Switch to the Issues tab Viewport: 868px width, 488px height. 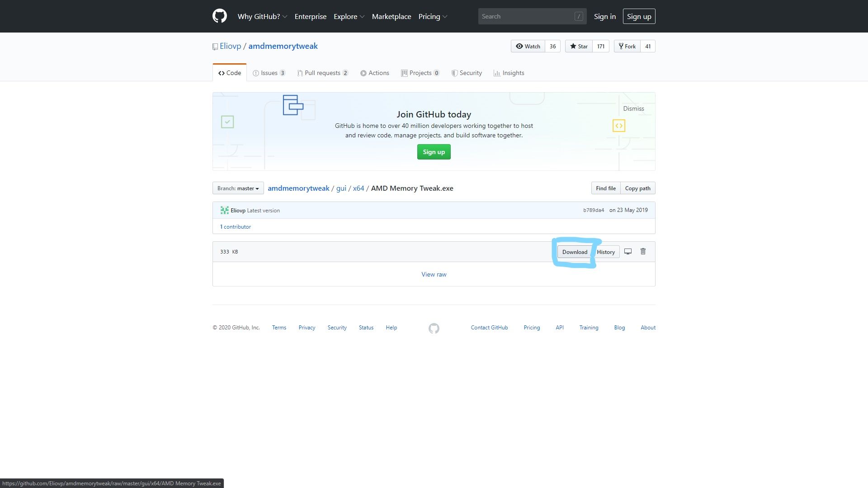pos(269,73)
